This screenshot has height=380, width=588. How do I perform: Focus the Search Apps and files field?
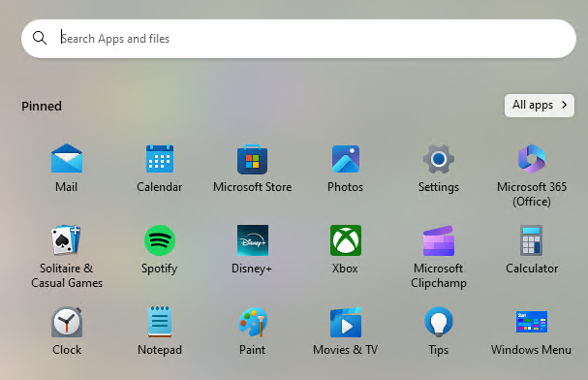(x=298, y=39)
